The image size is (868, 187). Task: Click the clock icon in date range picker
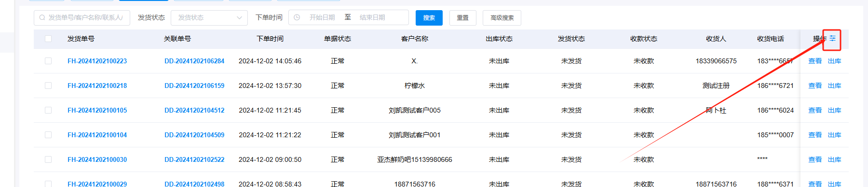pyautogui.click(x=297, y=17)
